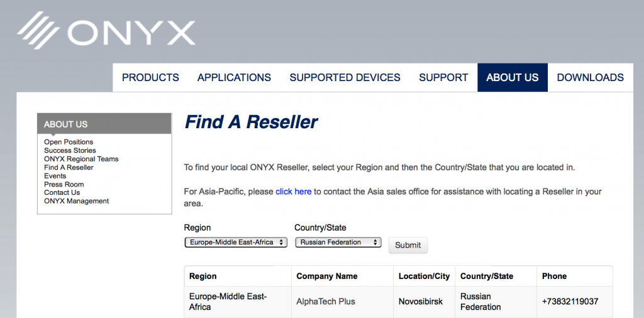Open the PRODUCTS menu
The image size is (644, 318).
[x=150, y=77]
